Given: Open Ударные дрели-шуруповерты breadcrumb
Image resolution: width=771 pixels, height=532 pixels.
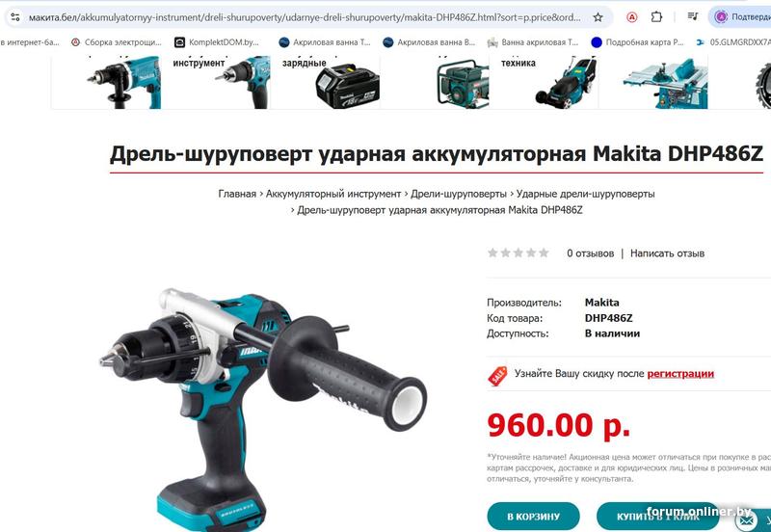Looking at the screenshot, I should coord(586,194).
